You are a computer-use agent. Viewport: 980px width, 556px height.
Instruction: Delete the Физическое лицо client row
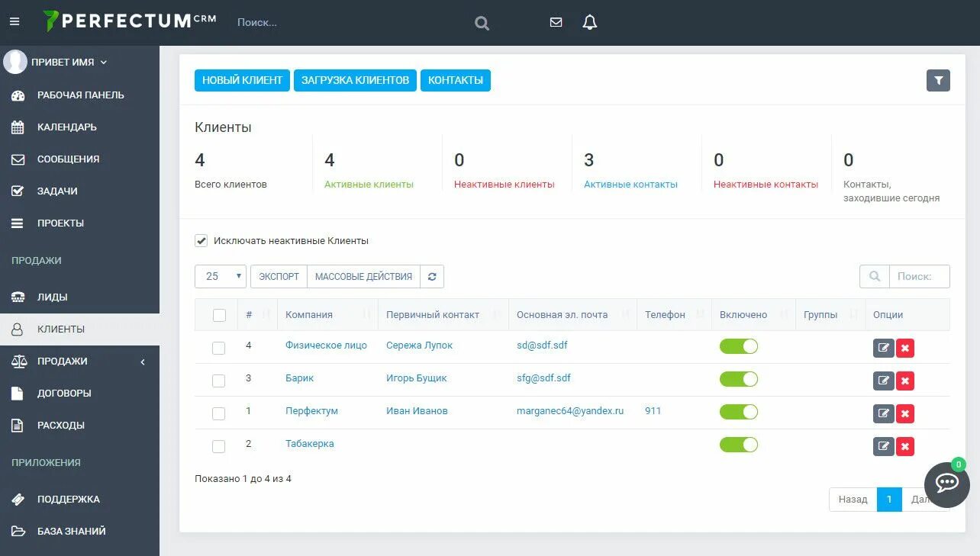coord(905,348)
